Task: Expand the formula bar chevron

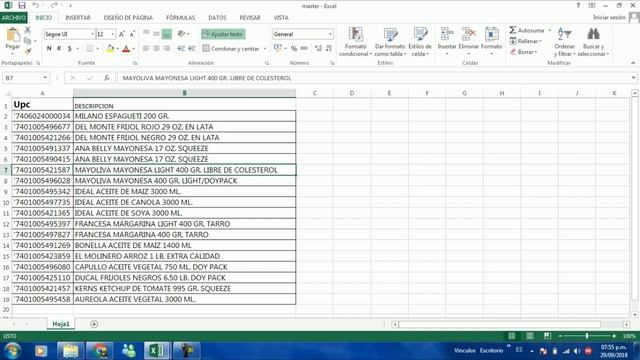Action: click(x=633, y=78)
